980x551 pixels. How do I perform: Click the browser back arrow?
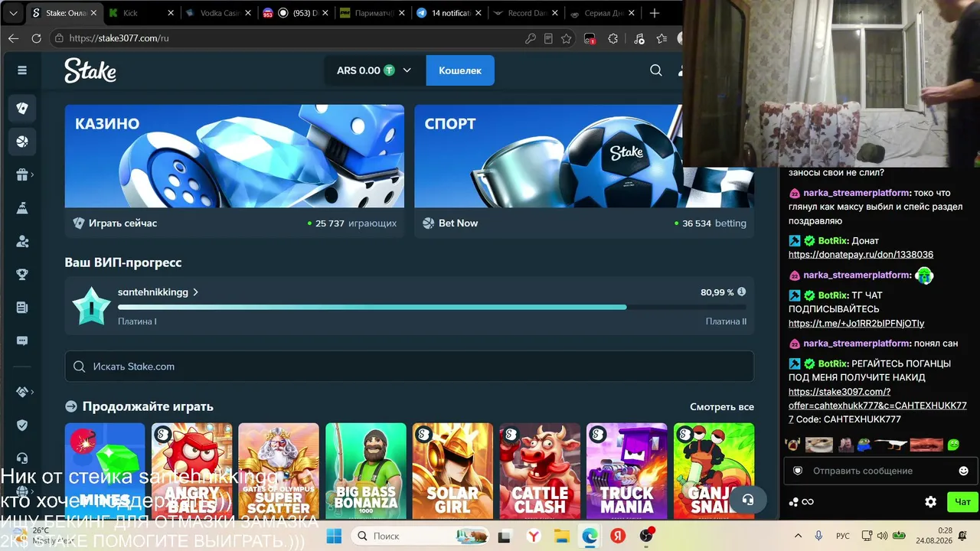tap(13, 38)
